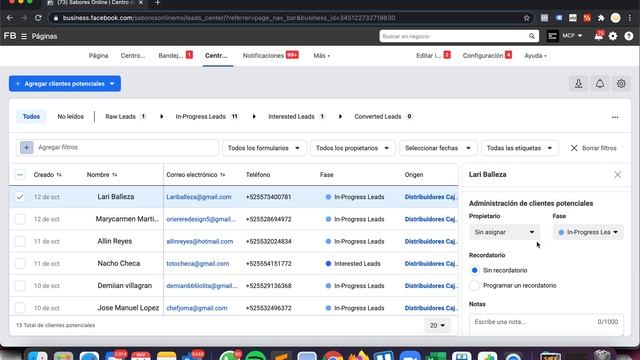Open Distribuidores Caj link in Lari Balleza row
Screen dimensions: 640x360
pyautogui.click(x=430, y=197)
